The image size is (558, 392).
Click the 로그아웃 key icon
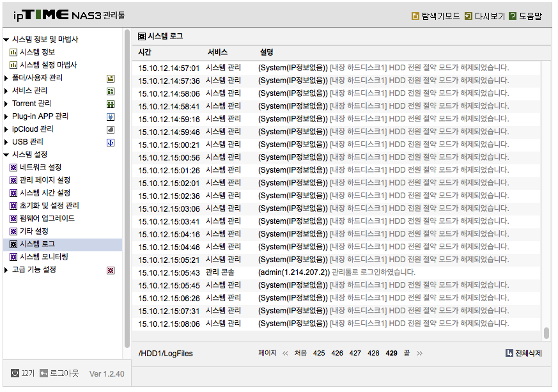click(43, 373)
